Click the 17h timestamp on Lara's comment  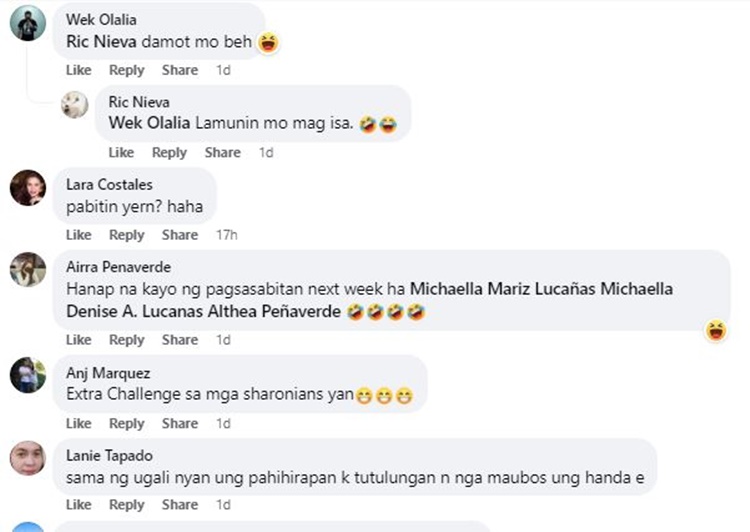point(227,235)
